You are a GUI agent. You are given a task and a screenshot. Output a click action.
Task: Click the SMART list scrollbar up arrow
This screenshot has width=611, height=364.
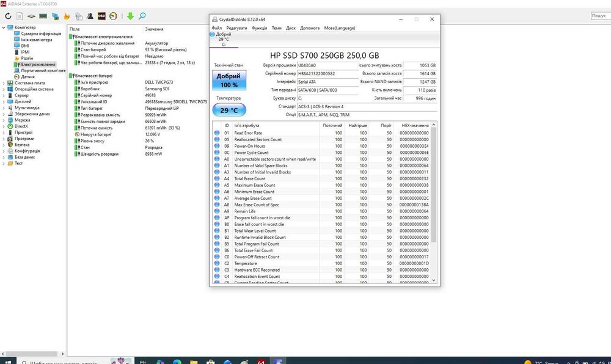pos(434,125)
